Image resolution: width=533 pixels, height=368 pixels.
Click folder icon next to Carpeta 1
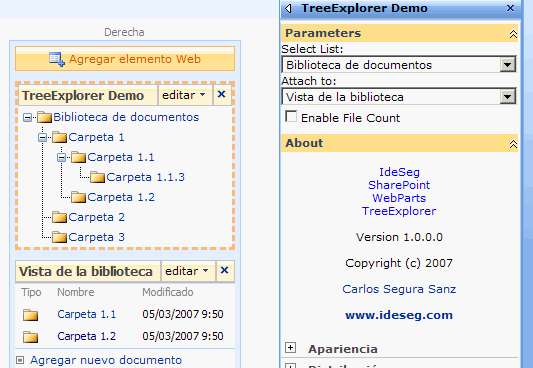click(59, 137)
